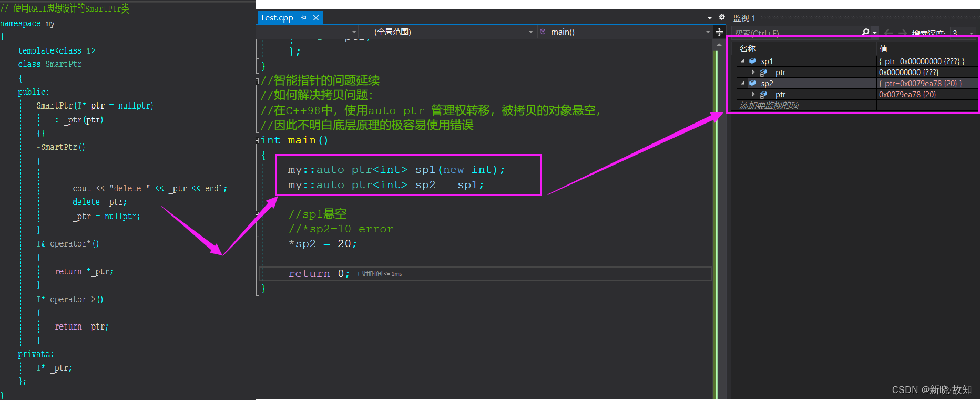Click the 值 column header

tap(883, 48)
